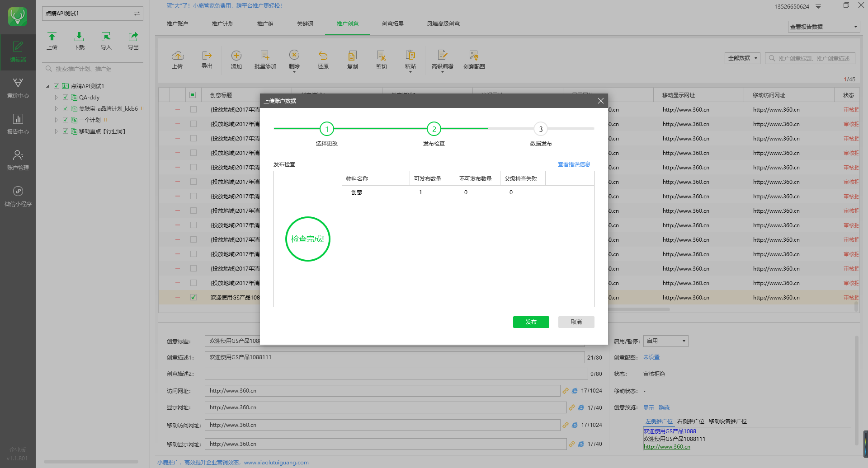Click the 删除 toolbar icon
Viewport: 868px width, 468px height.
click(x=294, y=60)
